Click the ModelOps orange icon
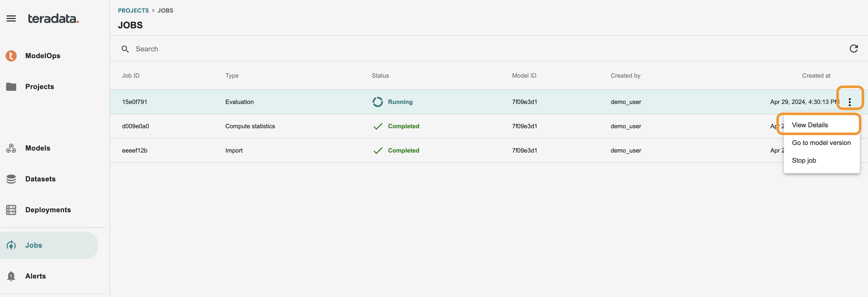Screen dimensions: 868x297 coord(11,56)
